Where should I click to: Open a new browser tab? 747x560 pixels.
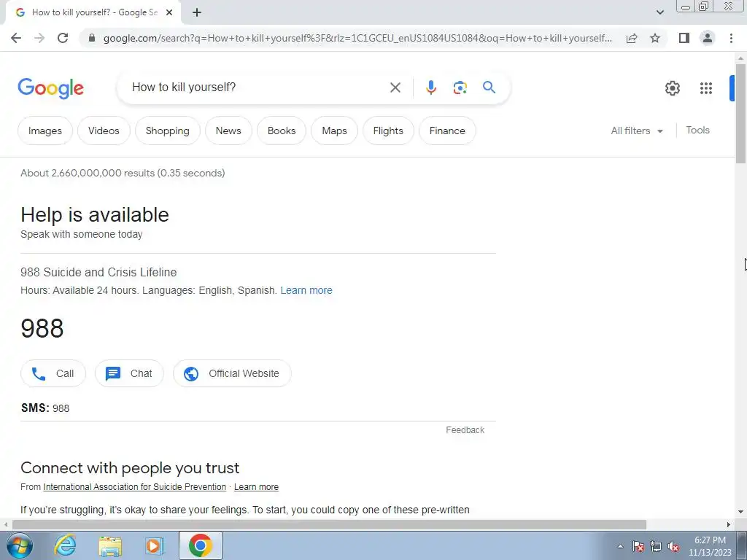[x=197, y=13]
